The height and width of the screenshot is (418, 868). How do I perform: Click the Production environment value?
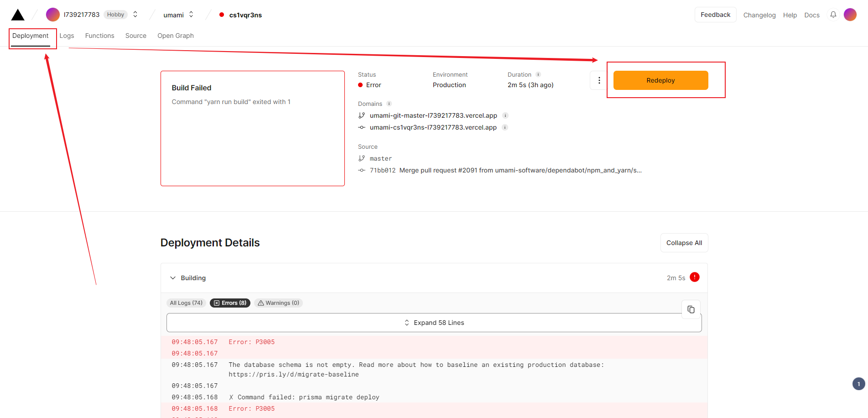(449, 85)
